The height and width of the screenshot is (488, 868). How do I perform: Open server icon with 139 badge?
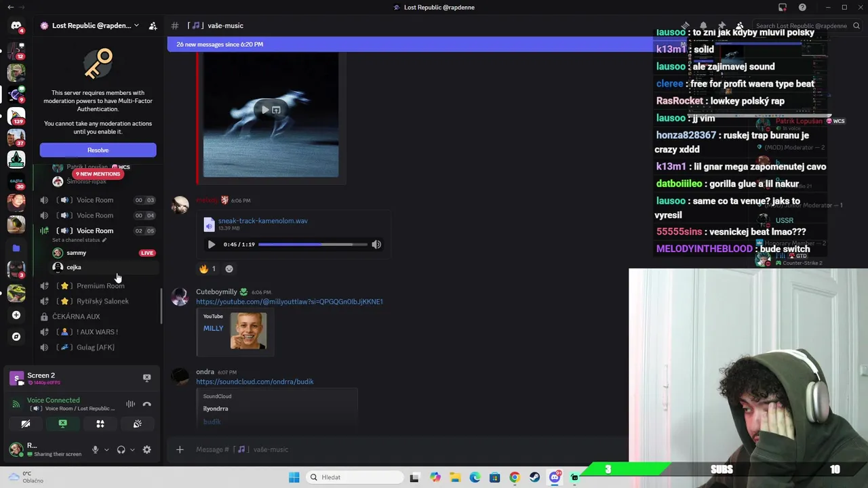[16, 115]
